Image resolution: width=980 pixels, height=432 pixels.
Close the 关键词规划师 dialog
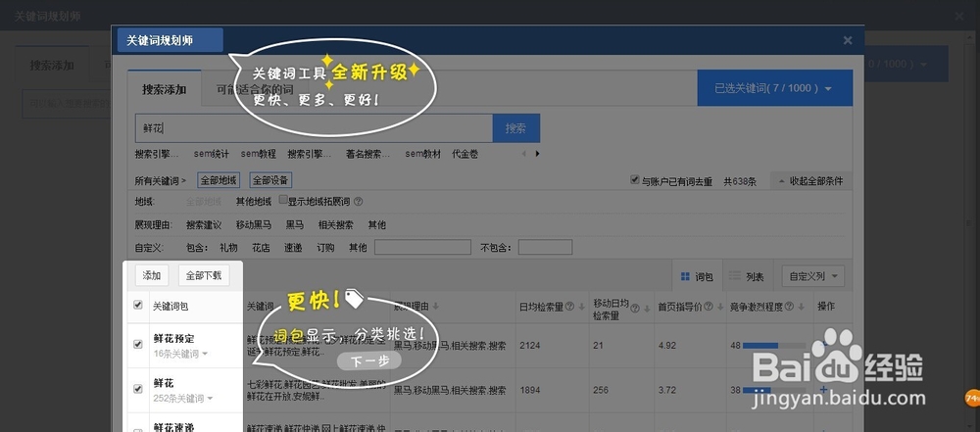point(848,40)
